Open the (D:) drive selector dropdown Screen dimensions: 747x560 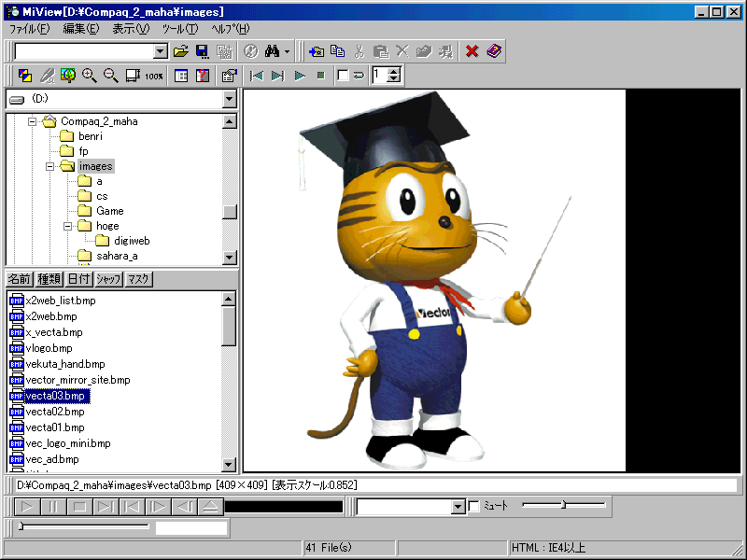click(230, 99)
